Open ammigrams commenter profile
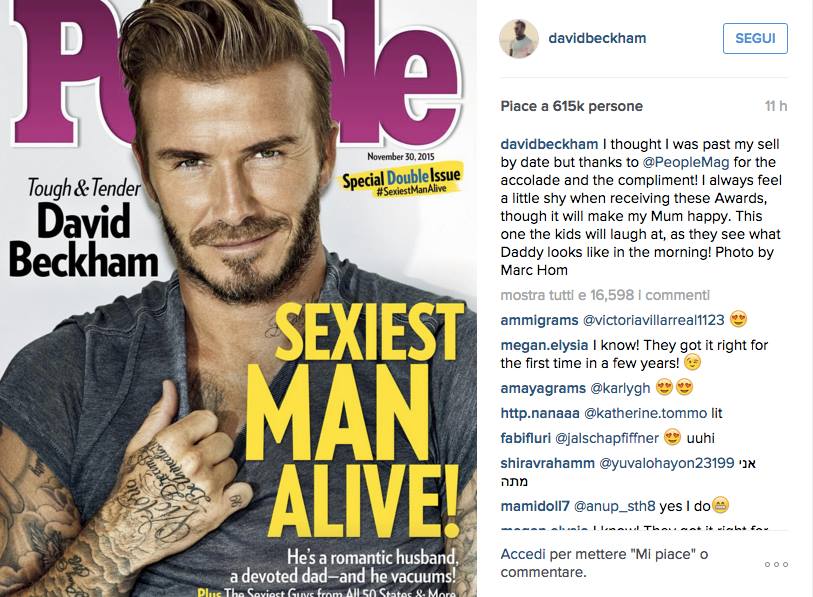 pyautogui.click(x=539, y=321)
